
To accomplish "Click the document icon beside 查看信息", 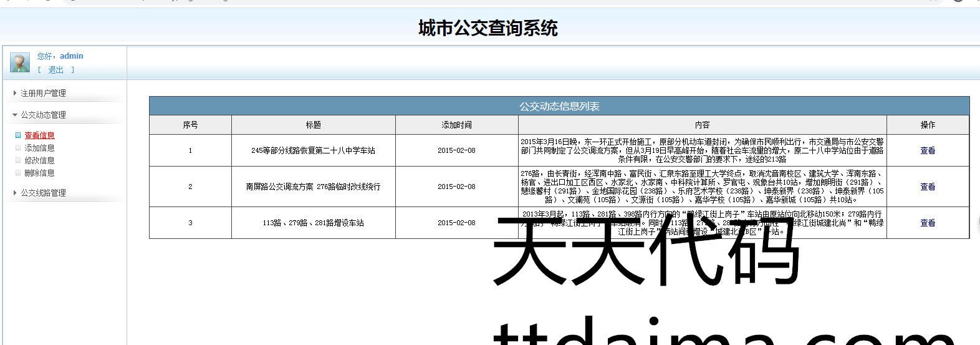I will (18, 135).
